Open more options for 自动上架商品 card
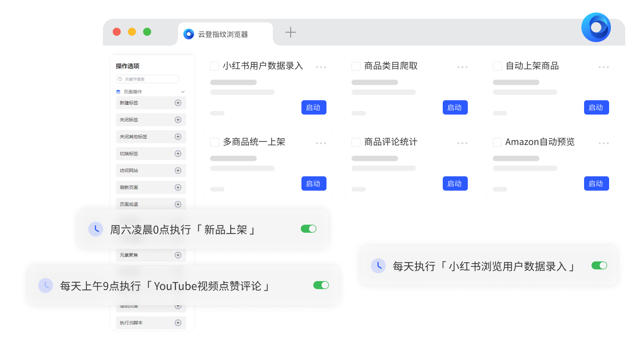The height and width of the screenshot is (358, 644). click(x=604, y=67)
